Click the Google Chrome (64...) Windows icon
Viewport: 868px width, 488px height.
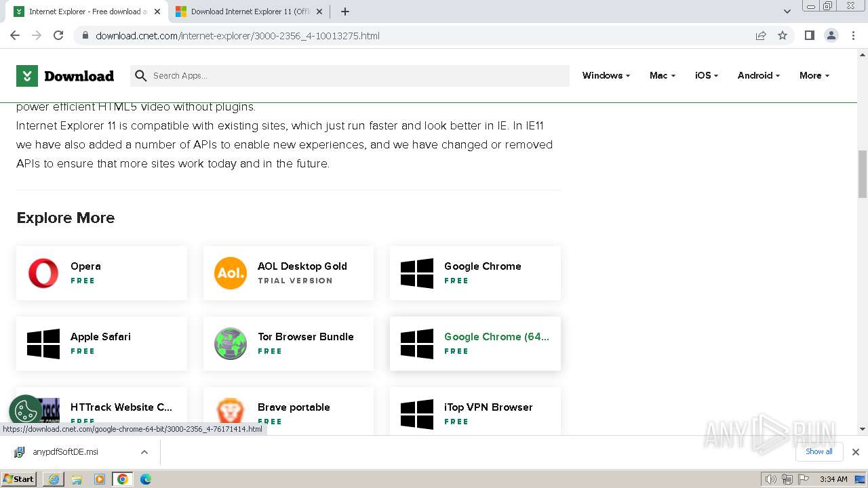pos(417,344)
